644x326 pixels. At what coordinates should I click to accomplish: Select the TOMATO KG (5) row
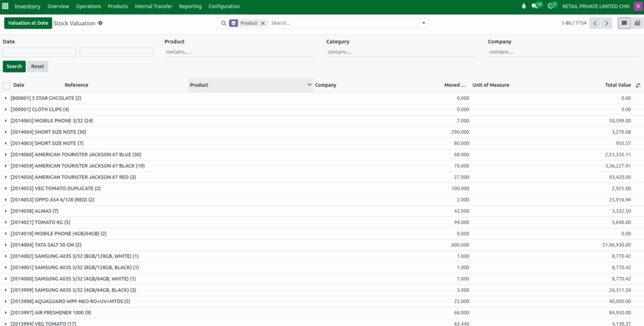(322, 222)
